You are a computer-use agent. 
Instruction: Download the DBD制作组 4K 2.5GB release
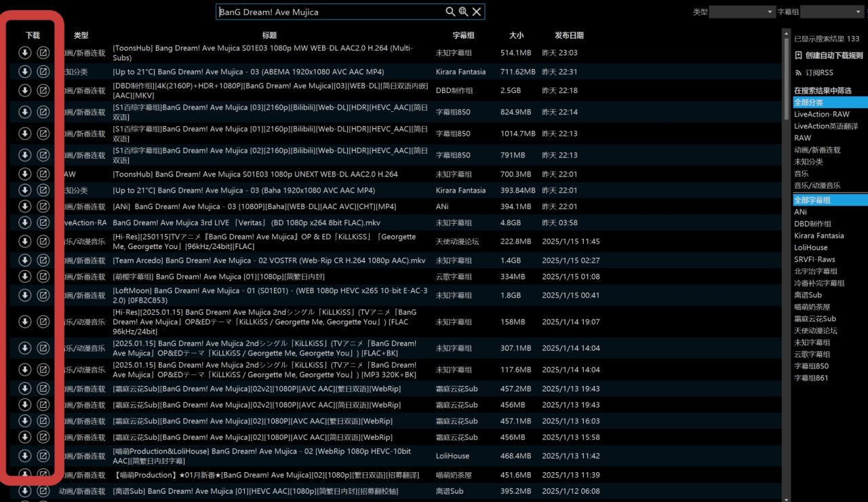(x=25, y=90)
